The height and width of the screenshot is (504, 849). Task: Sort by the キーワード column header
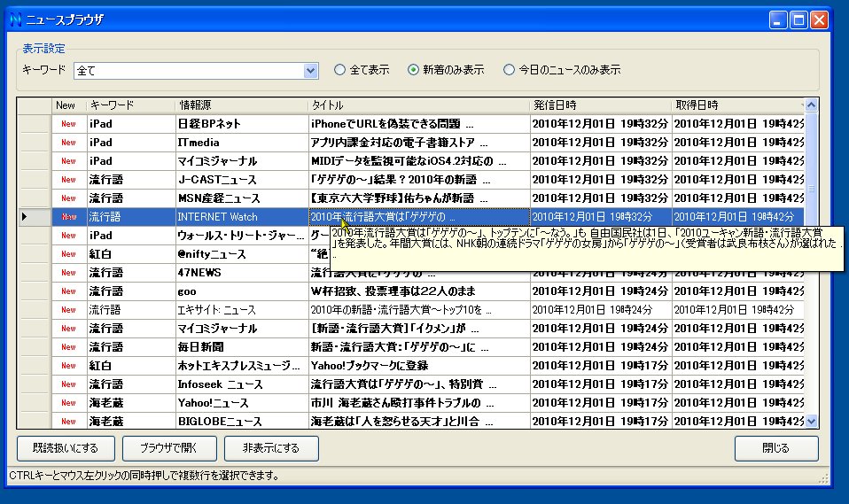point(131,105)
